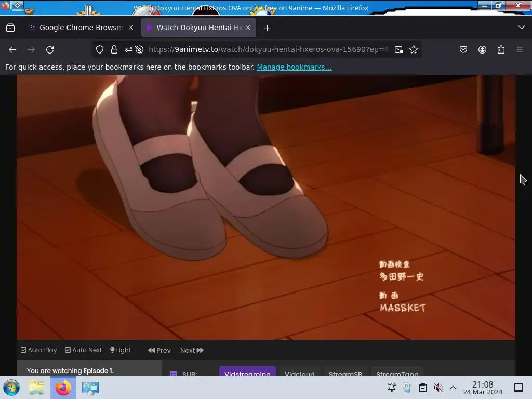Expand the list all tabs chevron

coord(522,28)
